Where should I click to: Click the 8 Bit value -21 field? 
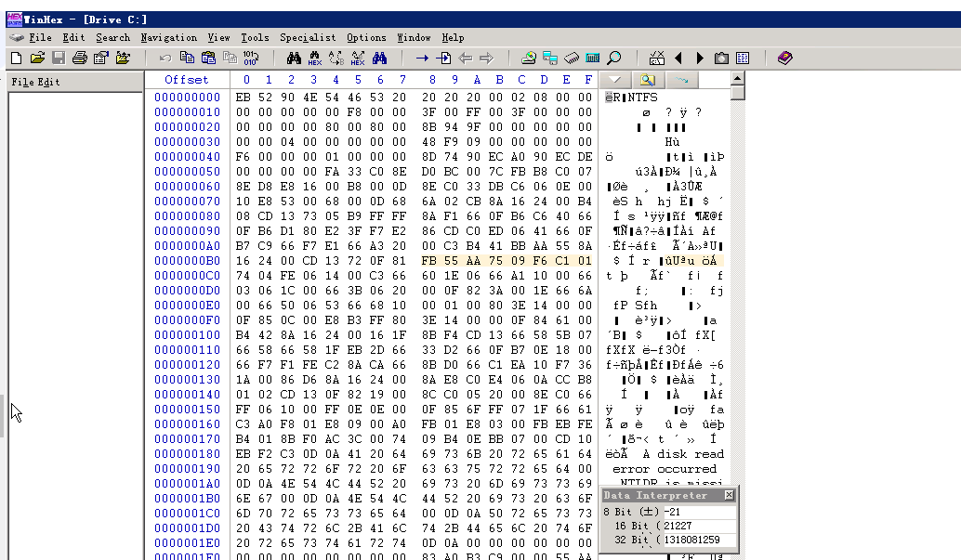click(x=699, y=513)
